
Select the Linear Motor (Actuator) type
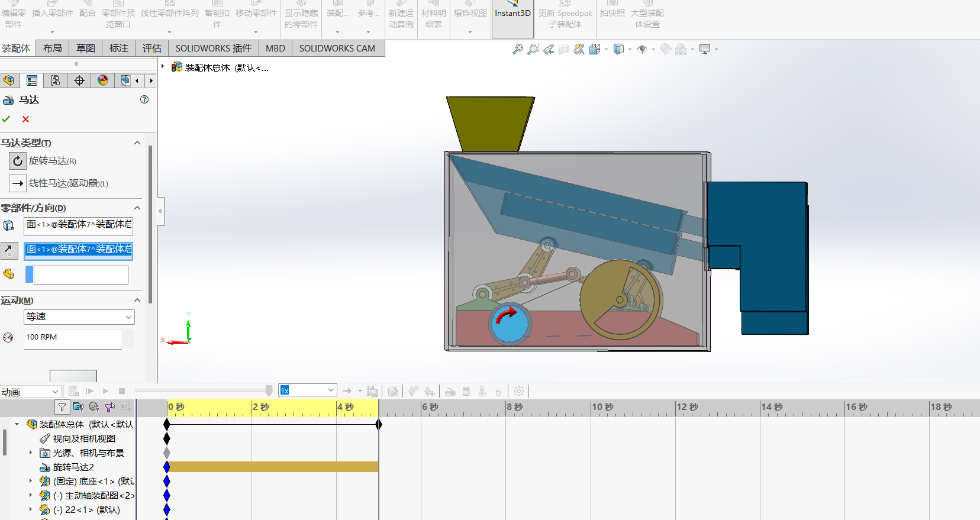coord(18,183)
